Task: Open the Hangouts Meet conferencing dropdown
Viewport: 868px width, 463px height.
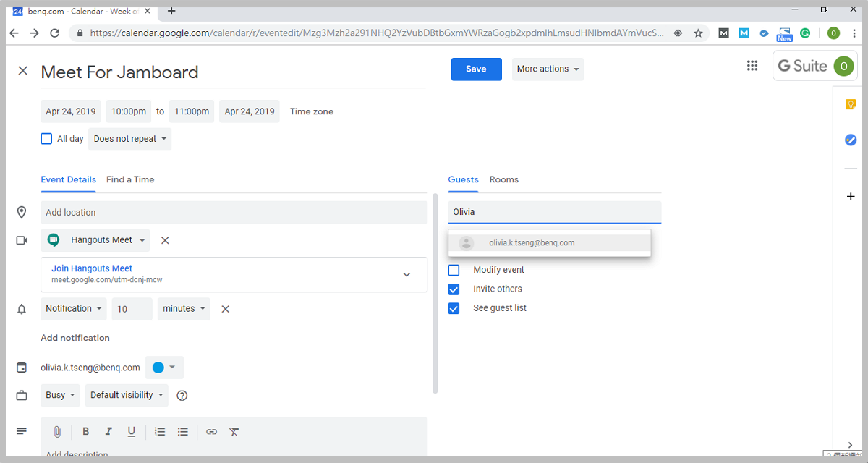Action: click(x=95, y=240)
